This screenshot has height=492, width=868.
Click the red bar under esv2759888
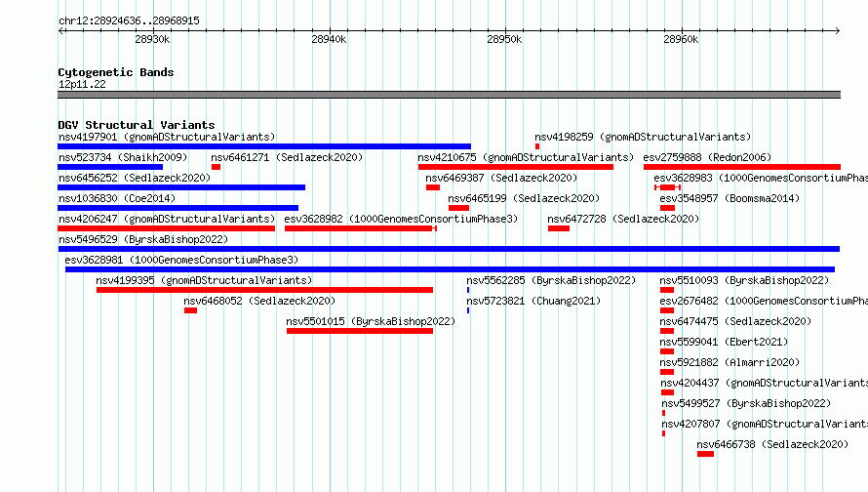(742, 167)
